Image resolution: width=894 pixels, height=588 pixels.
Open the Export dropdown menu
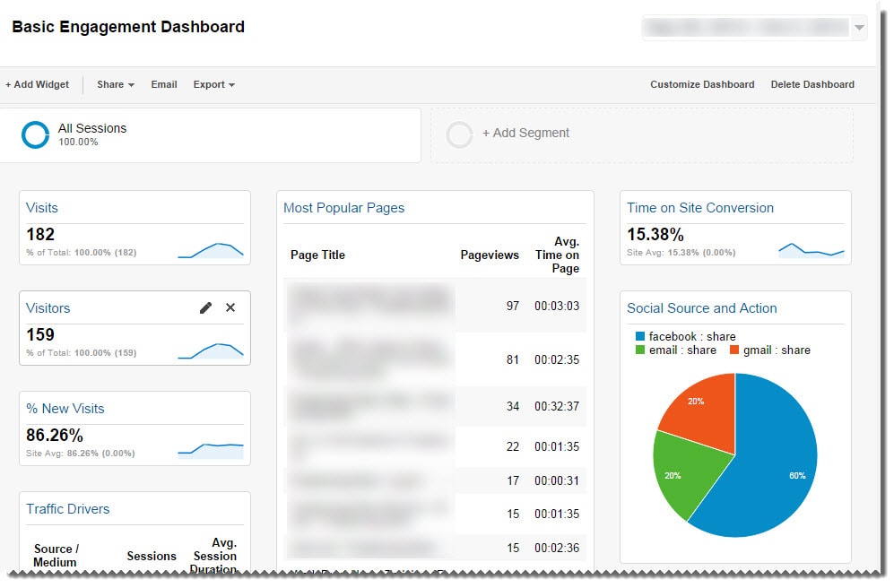(213, 84)
